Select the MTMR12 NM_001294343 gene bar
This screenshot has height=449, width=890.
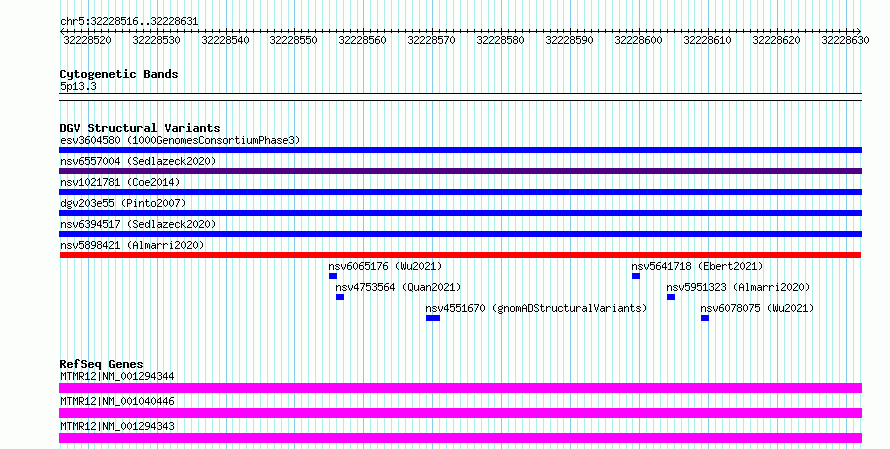pyautogui.click(x=460, y=438)
